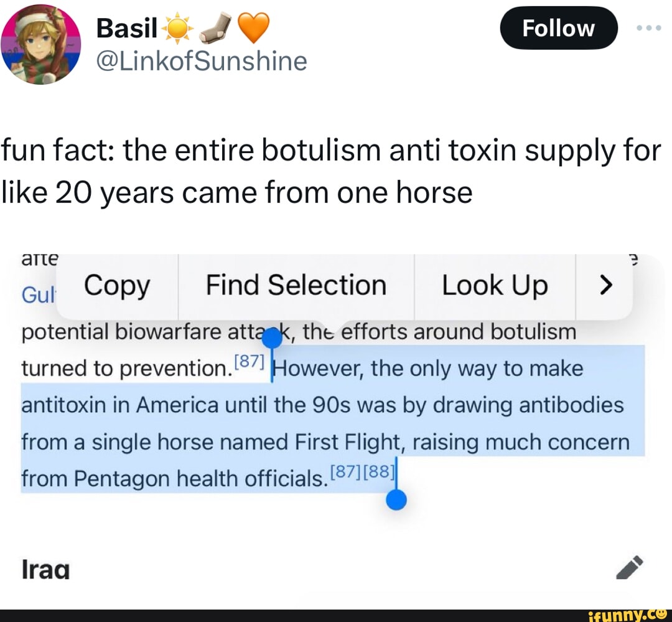Choose Find Selection in the context menu

coord(295,286)
